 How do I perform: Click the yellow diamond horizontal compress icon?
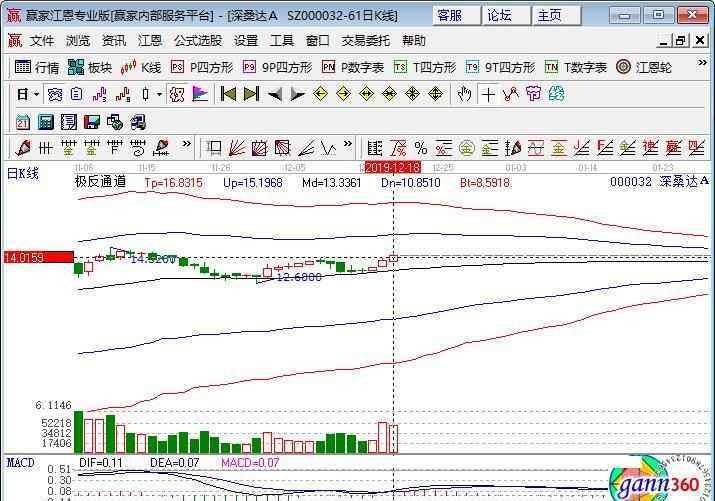pos(389,94)
